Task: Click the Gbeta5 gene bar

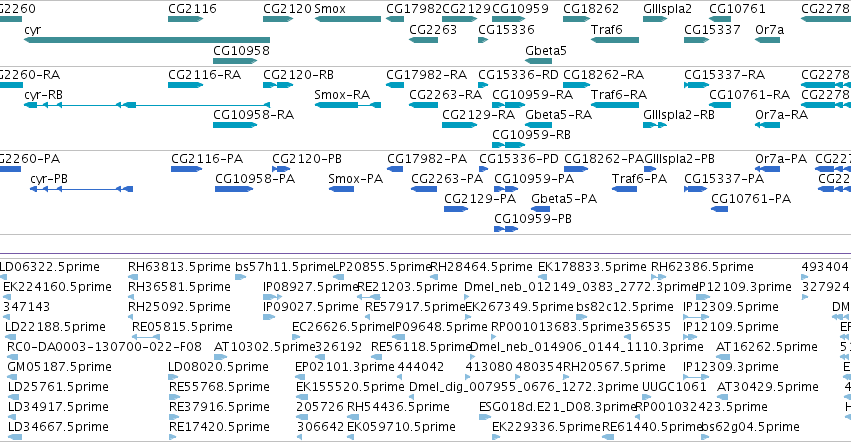Action: coord(538,61)
